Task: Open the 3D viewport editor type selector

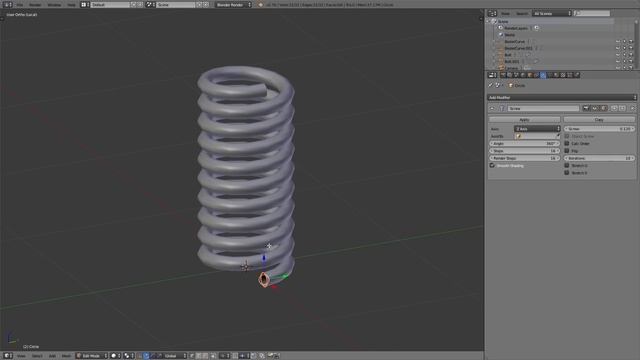Action: tap(8, 356)
